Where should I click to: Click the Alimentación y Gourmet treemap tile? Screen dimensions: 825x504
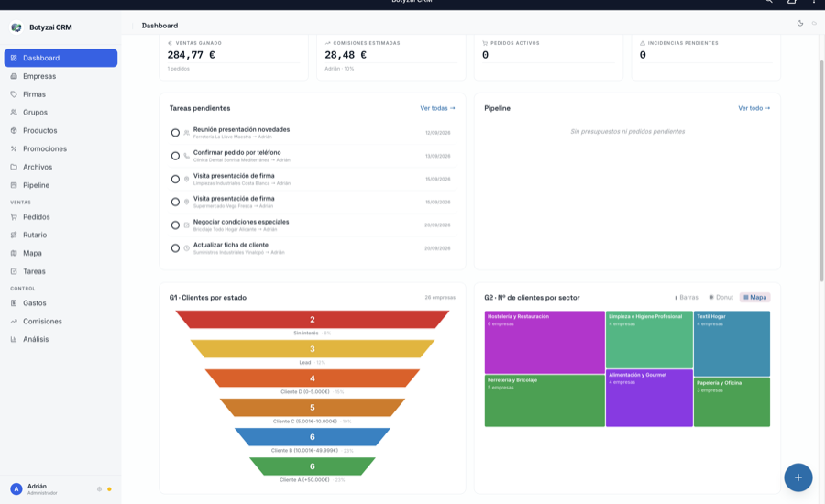pos(649,398)
